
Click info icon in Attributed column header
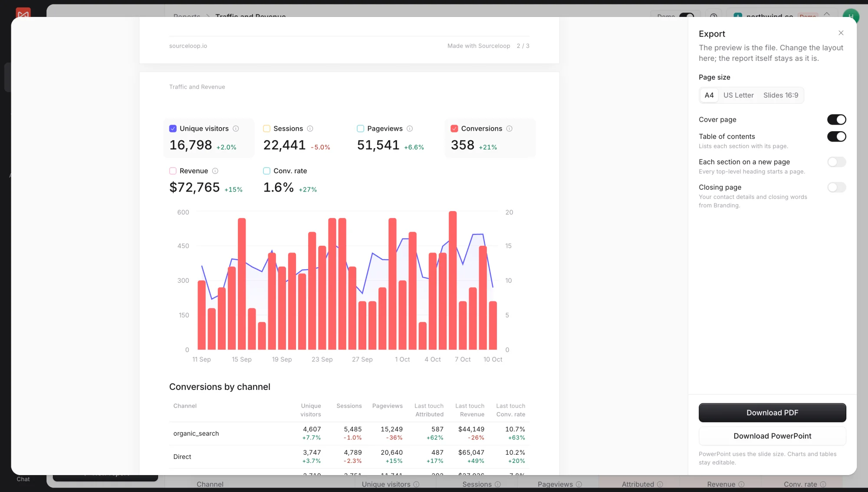(660, 484)
